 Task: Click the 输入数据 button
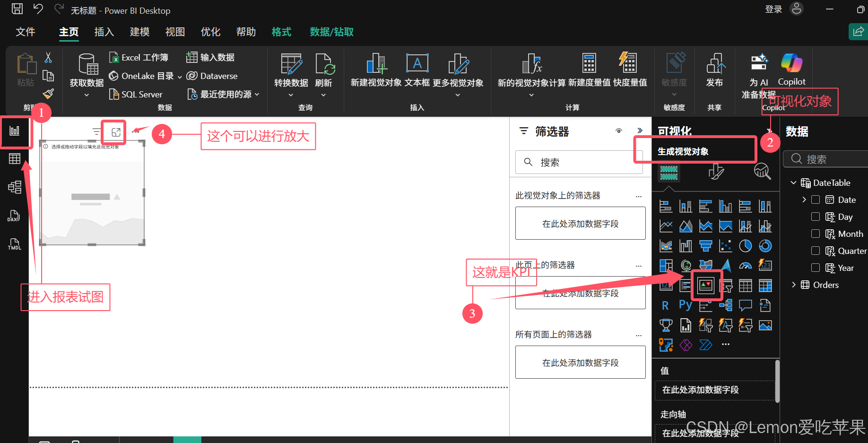(210, 57)
